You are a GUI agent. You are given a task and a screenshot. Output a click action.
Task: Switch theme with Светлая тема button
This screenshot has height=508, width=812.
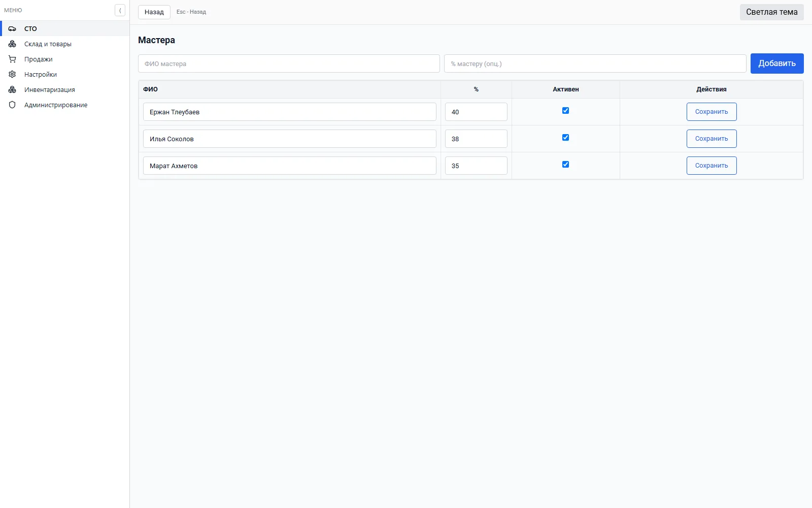click(771, 12)
